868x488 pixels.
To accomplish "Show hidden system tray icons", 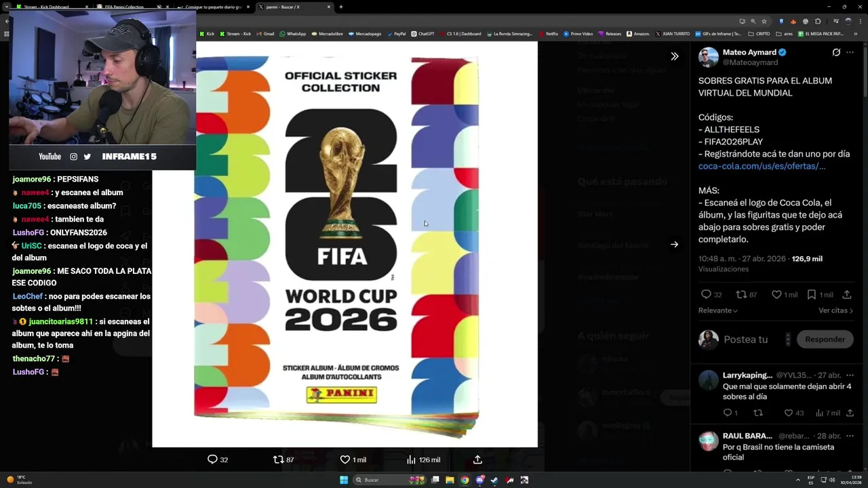I will coord(798,480).
